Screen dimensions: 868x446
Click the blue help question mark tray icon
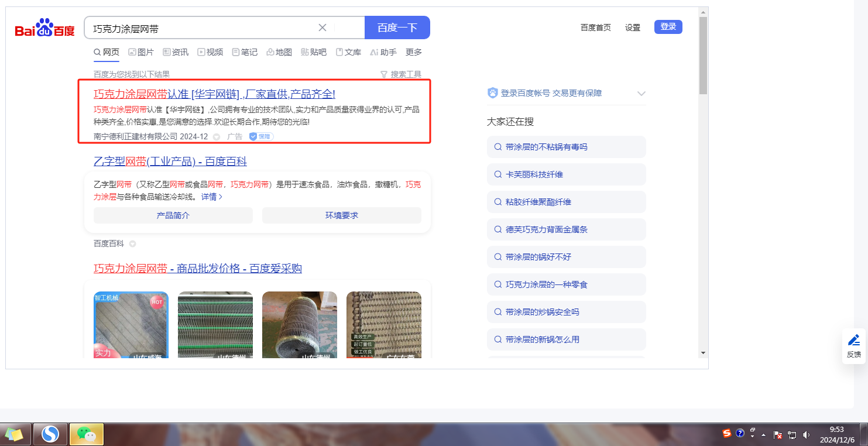(740, 433)
